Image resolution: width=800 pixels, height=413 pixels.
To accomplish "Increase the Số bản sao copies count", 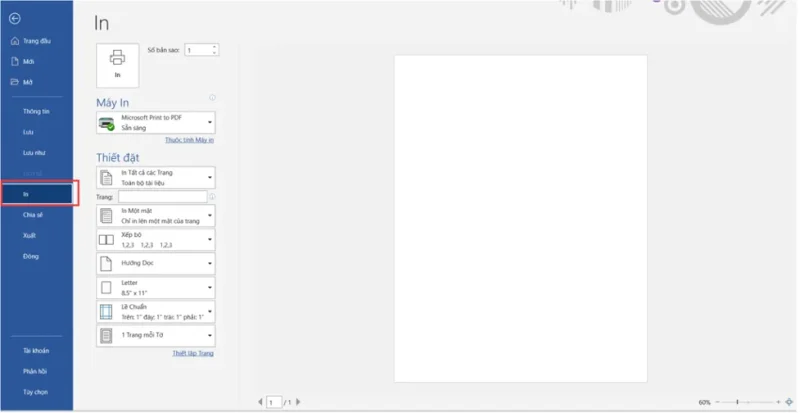I will pyautogui.click(x=215, y=46).
